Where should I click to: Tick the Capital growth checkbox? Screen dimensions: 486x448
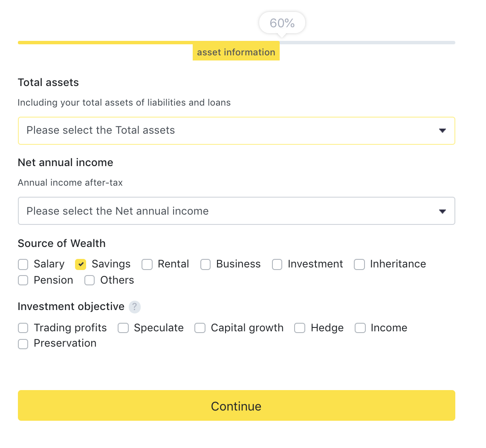[200, 328]
